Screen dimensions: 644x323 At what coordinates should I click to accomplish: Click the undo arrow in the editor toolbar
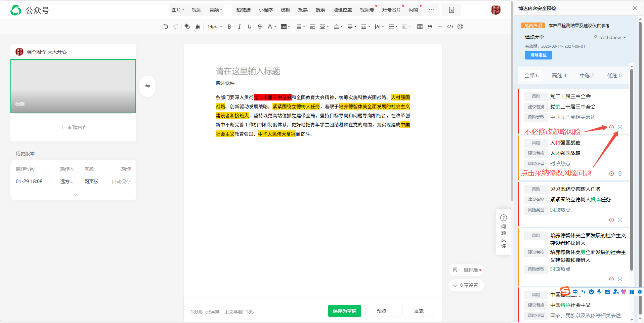point(165,27)
